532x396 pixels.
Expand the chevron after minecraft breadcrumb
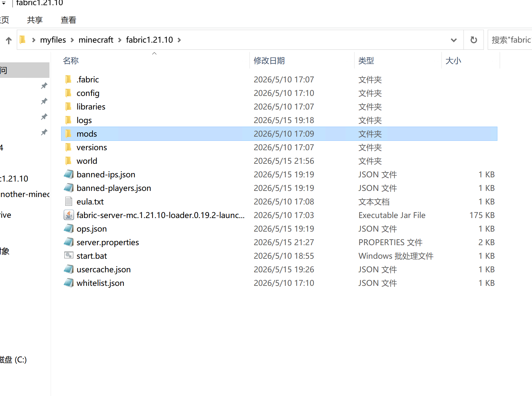coord(120,40)
